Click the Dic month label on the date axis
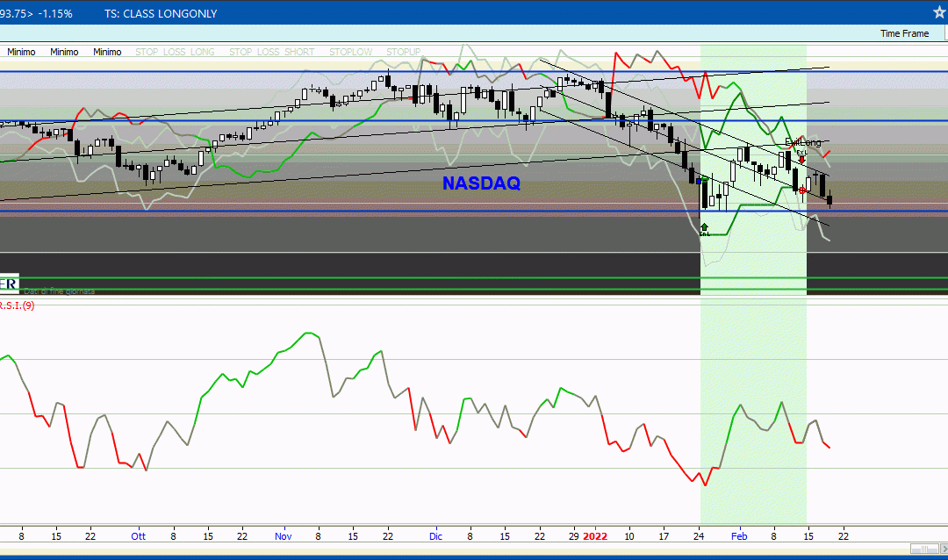Screen dimensions: 948x560 (x=436, y=536)
